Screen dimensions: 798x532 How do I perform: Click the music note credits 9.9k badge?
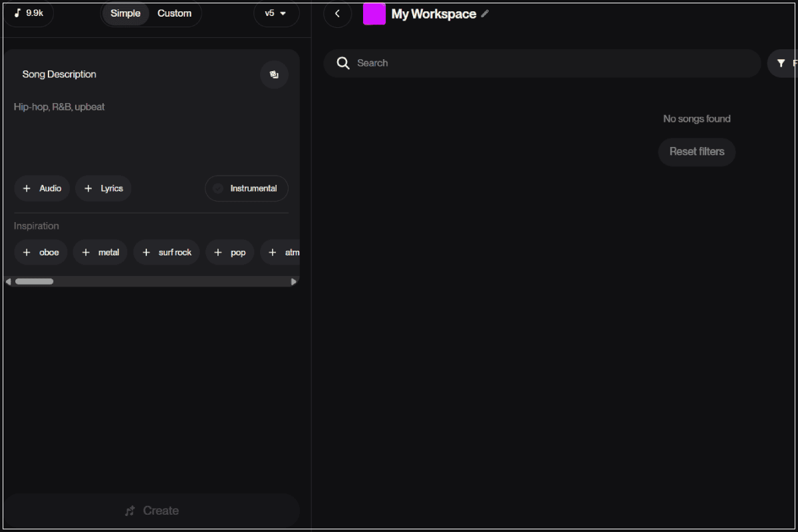[x=29, y=13]
